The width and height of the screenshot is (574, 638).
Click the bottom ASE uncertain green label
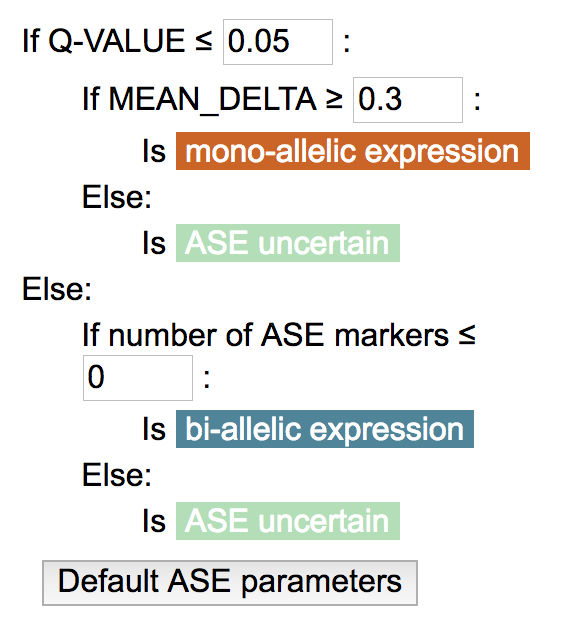(x=288, y=521)
